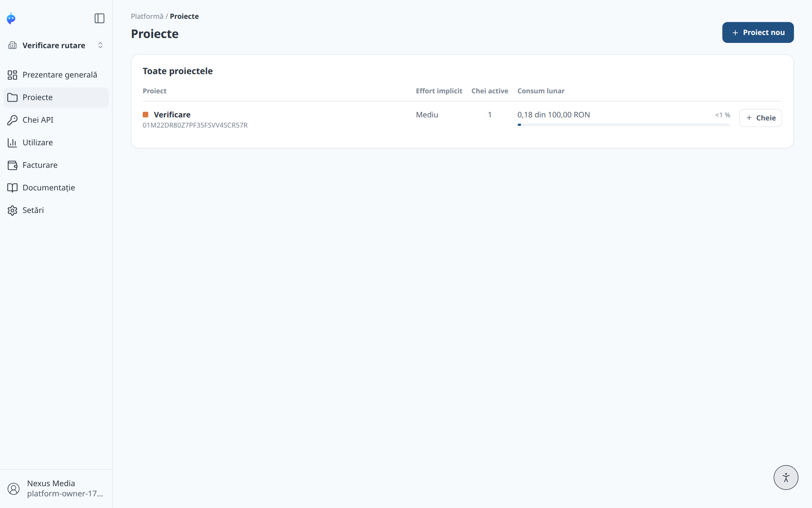Click the plus icon in Proiect nou
Viewport: 812px width, 508px height.
coord(735,33)
